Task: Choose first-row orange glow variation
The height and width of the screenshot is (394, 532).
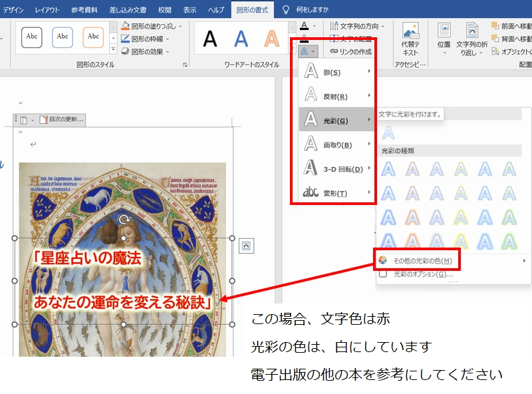Action: coord(412,169)
